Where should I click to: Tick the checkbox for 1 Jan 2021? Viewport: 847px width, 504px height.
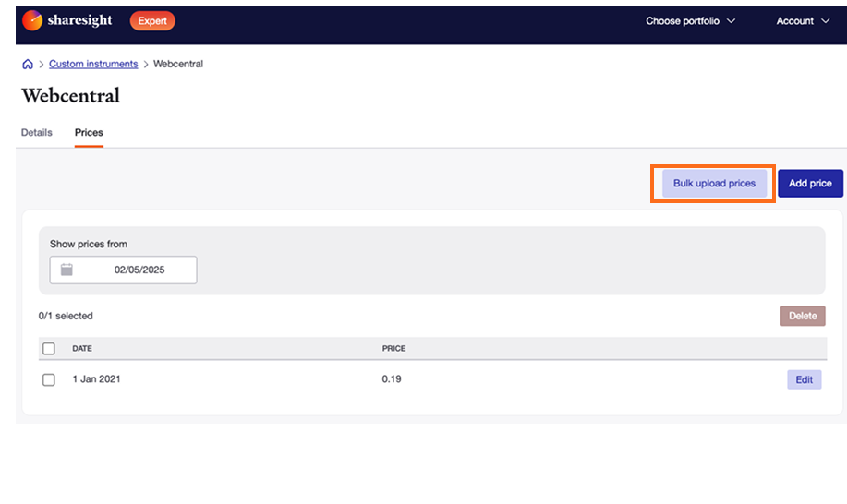tap(49, 380)
